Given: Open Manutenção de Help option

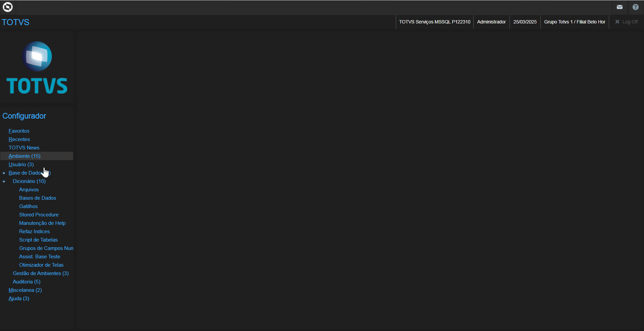Looking at the screenshot, I should [42, 223].
